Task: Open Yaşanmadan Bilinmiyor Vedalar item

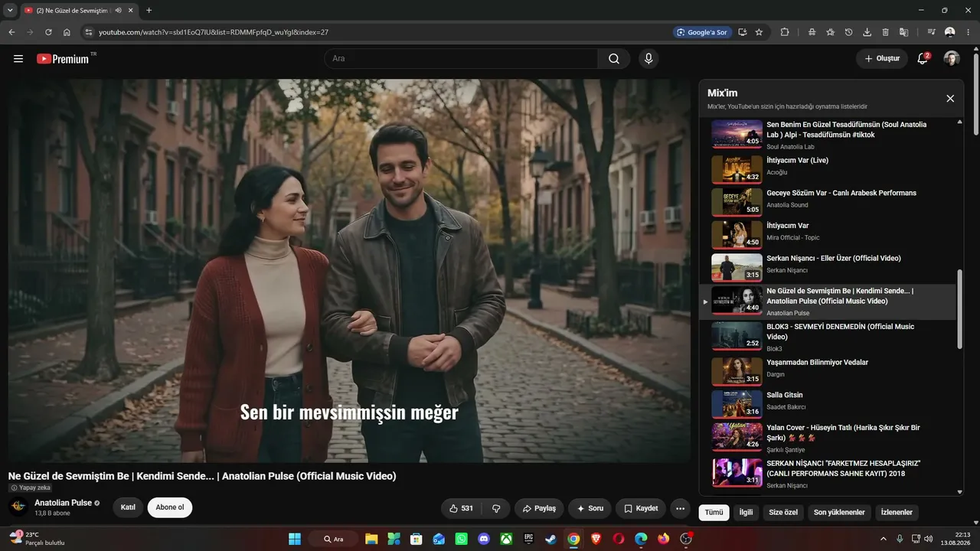Action: (x=827, y=371)
